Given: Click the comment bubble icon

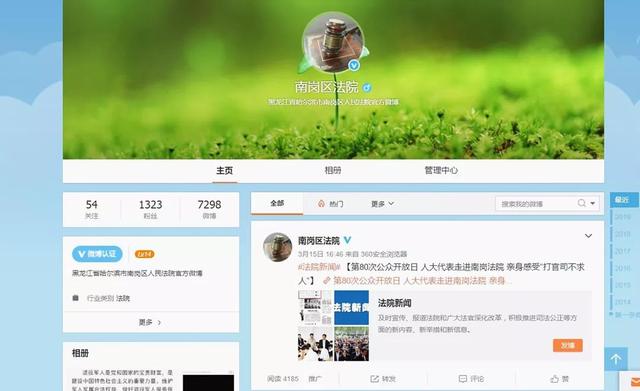Looking at the screenshot, I should coord(462,379).
